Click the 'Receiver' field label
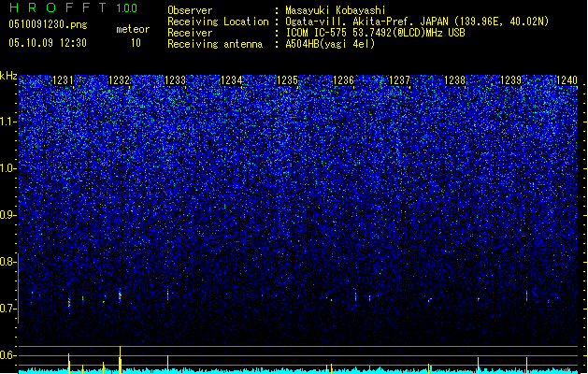 190,33
